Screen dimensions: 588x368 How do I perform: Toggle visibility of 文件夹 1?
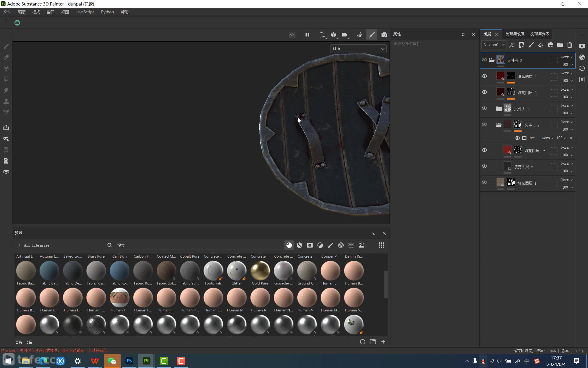click(x=484, y=109)
